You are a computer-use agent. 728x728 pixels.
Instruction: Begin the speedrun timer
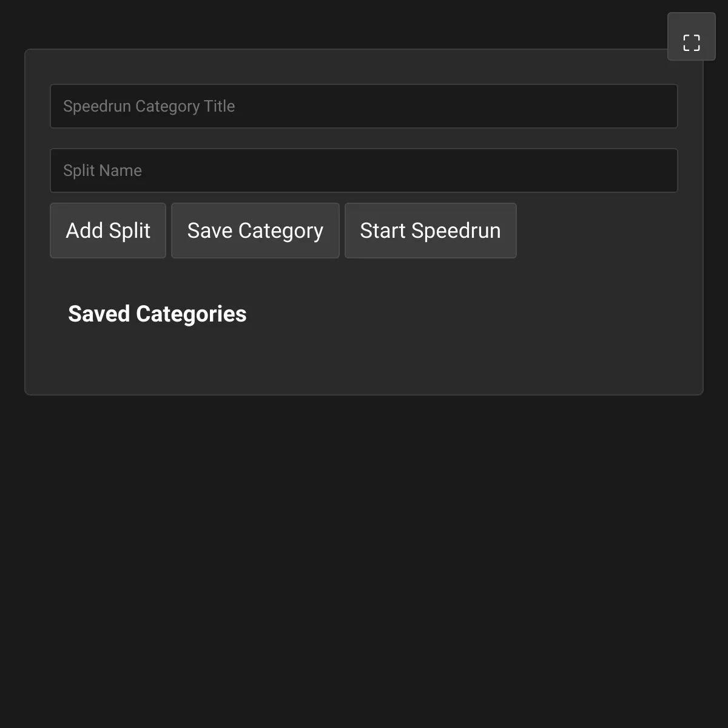(x=431, y=231)
